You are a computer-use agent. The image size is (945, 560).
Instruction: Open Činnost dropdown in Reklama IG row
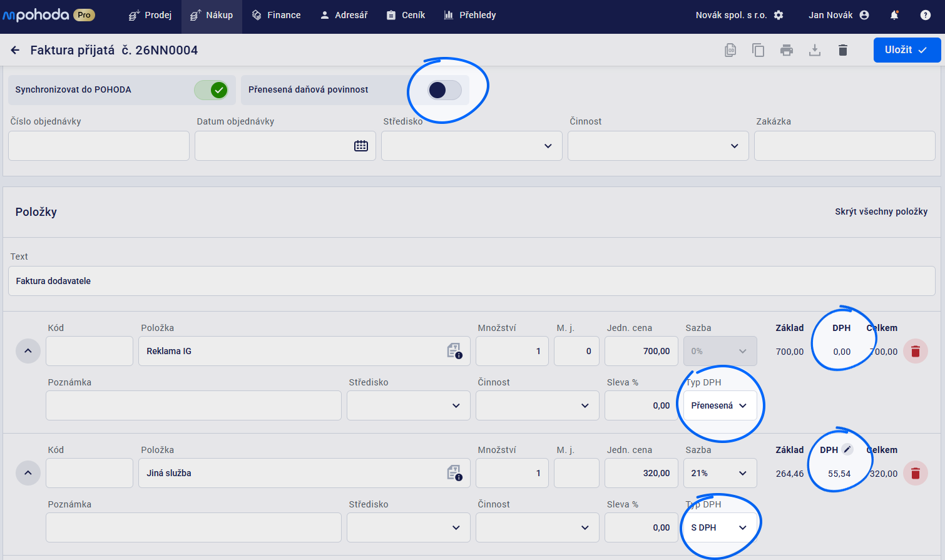click(538, 405)
